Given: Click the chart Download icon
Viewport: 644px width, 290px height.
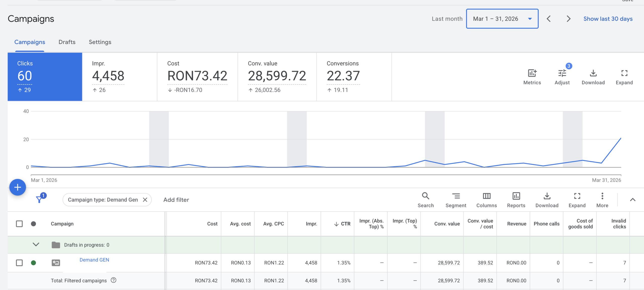Looking at the screenshot, I should [593, 73].
